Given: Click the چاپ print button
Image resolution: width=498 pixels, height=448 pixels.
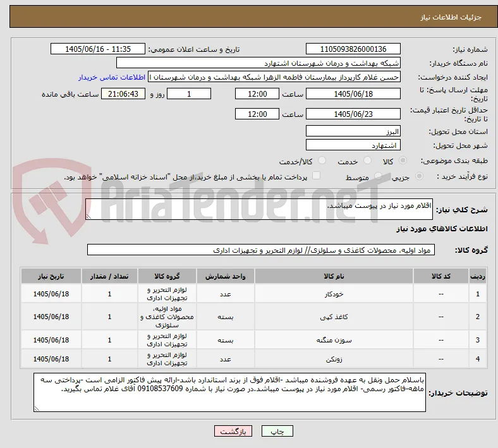Looking at the screenshot, I should coord(277,431).
